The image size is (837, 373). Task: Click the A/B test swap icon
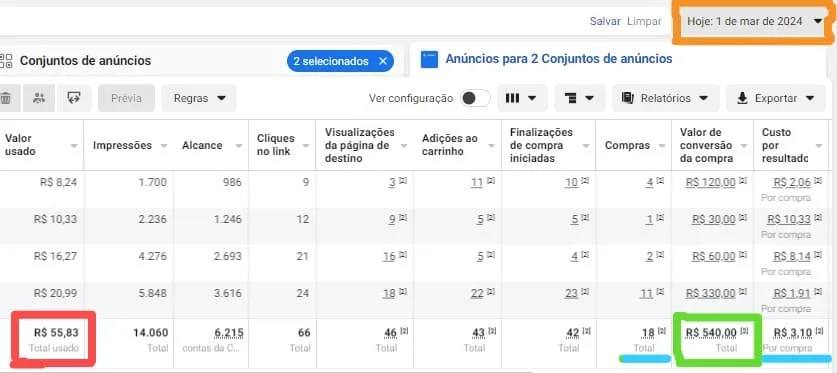click(x=74, y=98)
